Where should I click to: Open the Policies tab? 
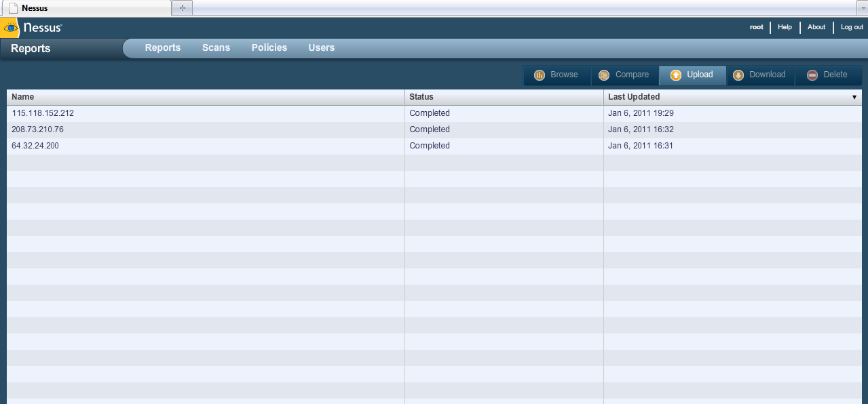coord(269,47)
